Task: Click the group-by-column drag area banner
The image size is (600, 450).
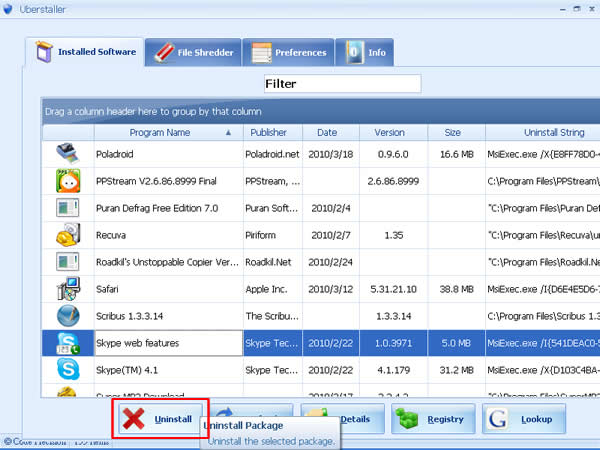Action: coord(321,111)
